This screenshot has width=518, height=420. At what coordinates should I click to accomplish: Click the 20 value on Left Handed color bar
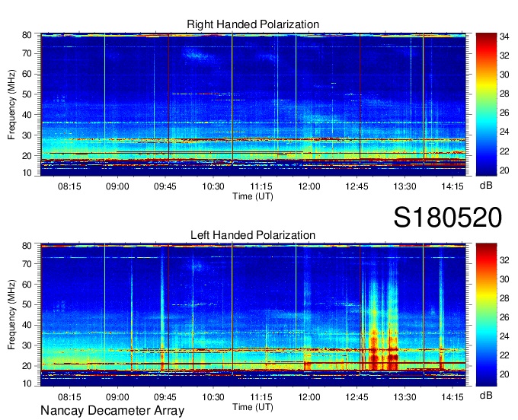(504, 374)
